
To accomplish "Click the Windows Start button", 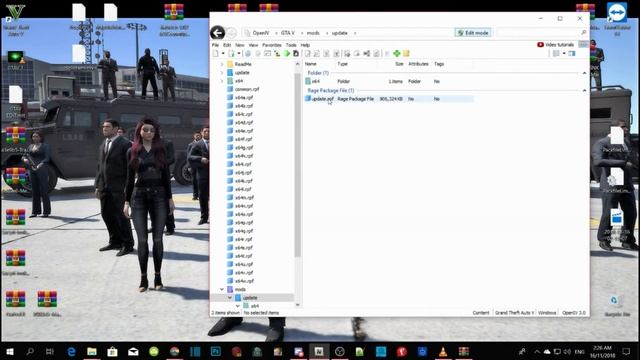I will pos(9,351).
